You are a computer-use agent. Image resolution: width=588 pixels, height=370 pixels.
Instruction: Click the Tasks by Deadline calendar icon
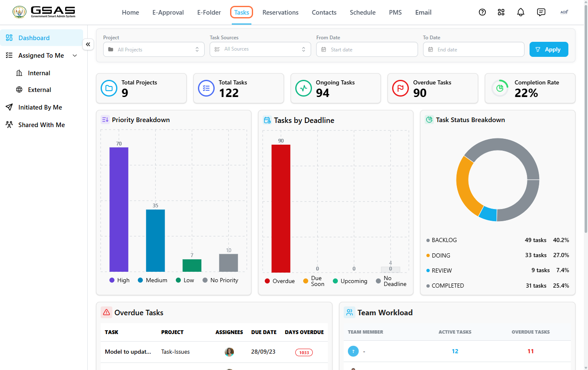click(267, 120)
